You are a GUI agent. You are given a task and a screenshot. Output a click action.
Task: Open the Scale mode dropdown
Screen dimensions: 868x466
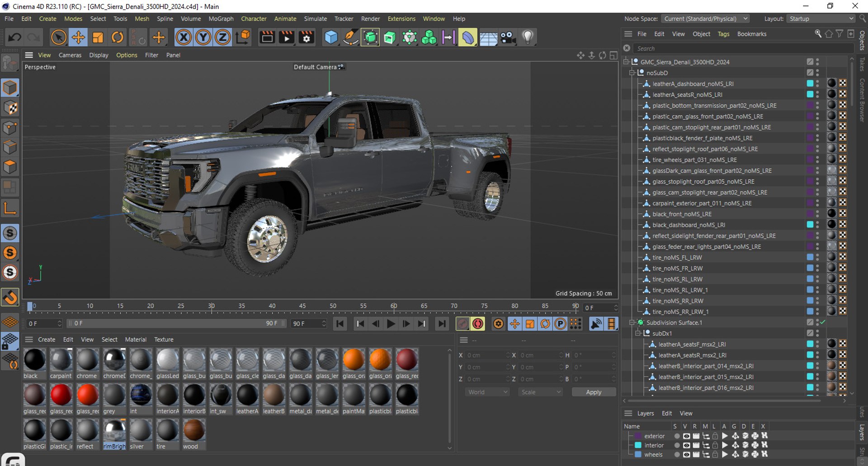(x=541, y=392)
